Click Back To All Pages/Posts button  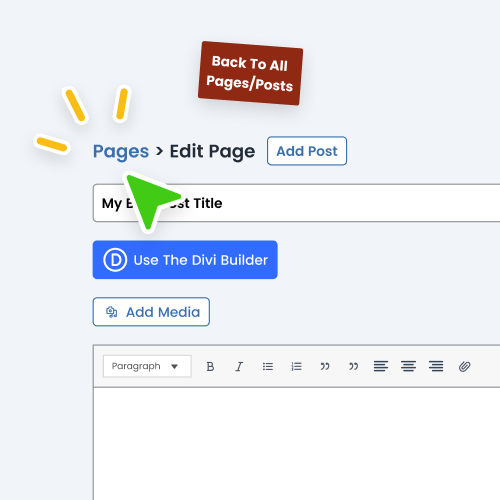(250, 73)
